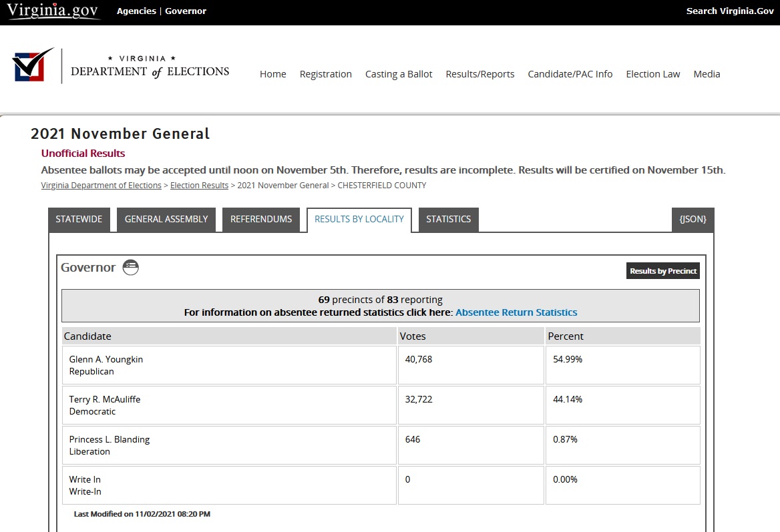780x532 pixels.
Task: Click the 0.87% percent value
Action: pos(565,439)
